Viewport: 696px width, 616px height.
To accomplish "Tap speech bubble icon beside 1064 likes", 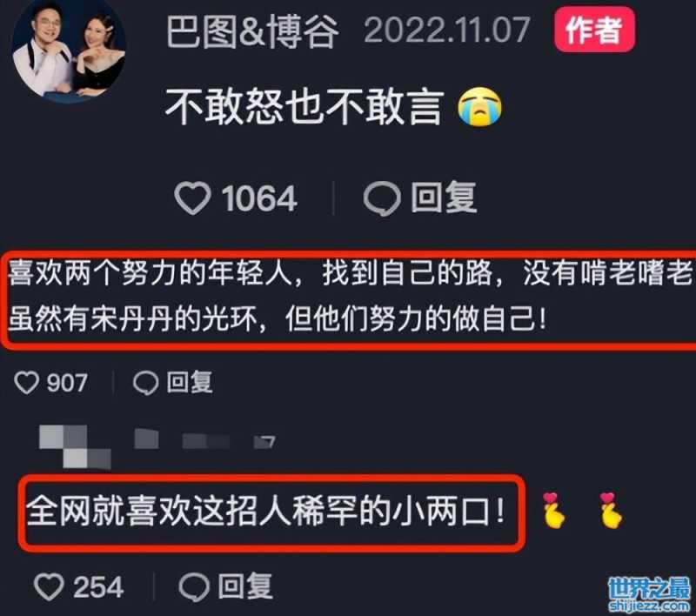I will [x=382, y=199].
